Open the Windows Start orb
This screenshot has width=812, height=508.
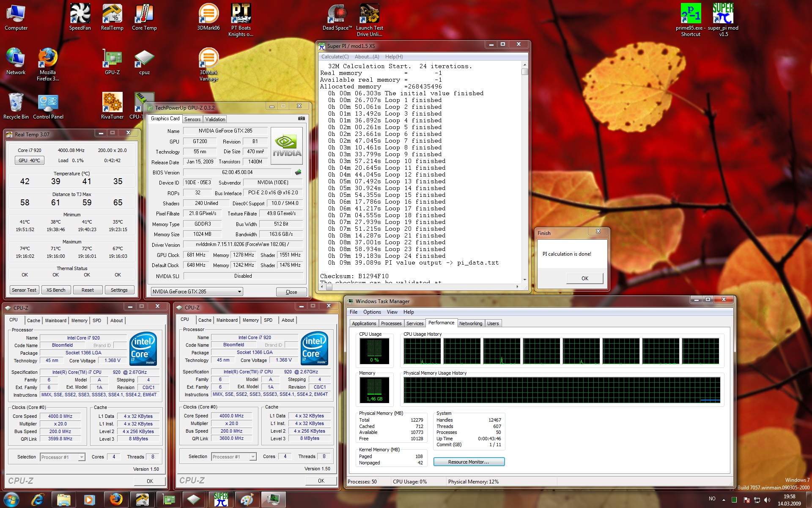(11, 500)
